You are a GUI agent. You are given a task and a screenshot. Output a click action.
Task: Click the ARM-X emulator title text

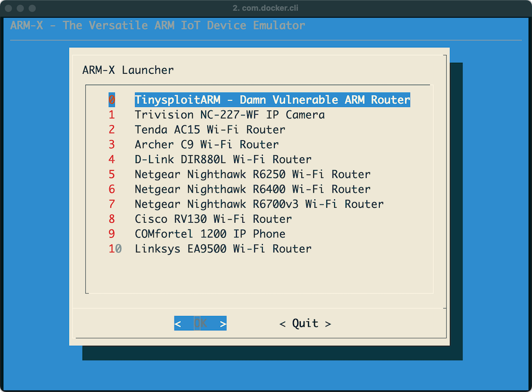tap(157, 25)
